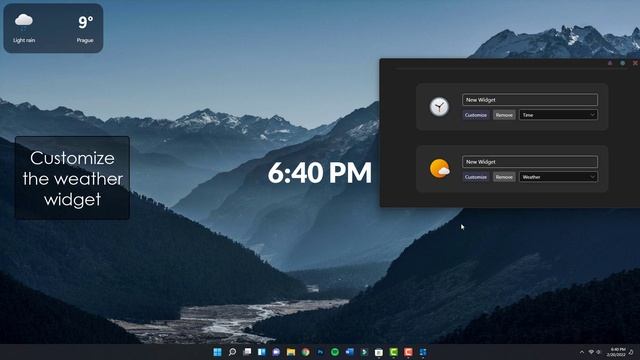Launch the Chat app from taskbar
Viewport: 640px width, 360px height.
click(x=276, y=352)
